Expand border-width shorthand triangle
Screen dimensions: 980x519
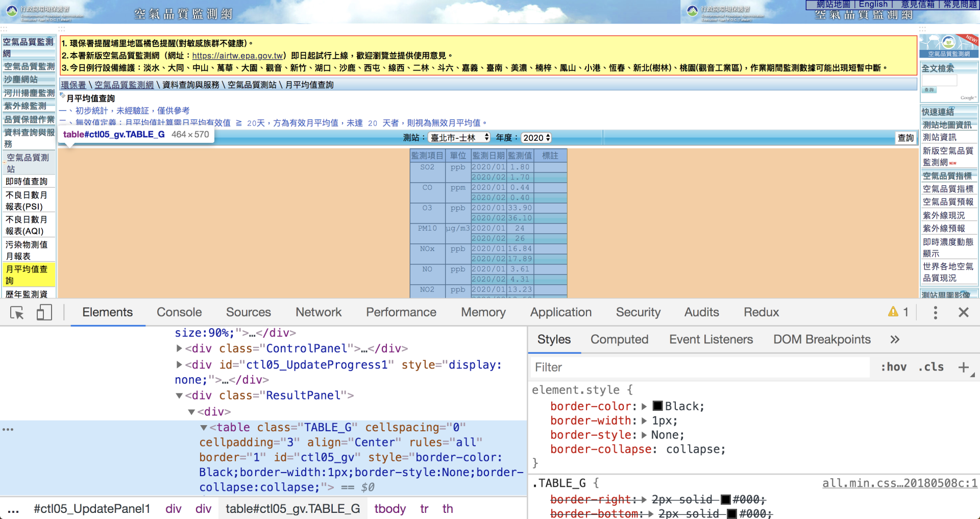click(x=644, y=421)
